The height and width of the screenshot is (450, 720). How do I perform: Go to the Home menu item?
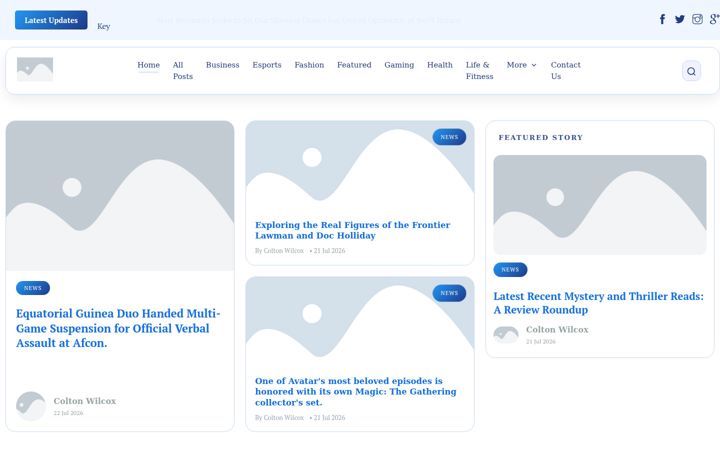pyautogui.click(x=148, y=65)
